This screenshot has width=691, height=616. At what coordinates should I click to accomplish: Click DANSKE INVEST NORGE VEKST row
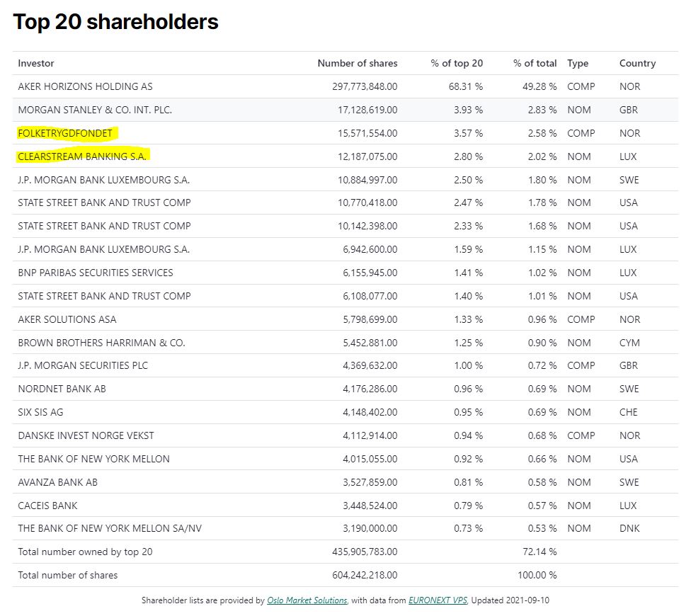pyautogui.click(x=86, y=435)
